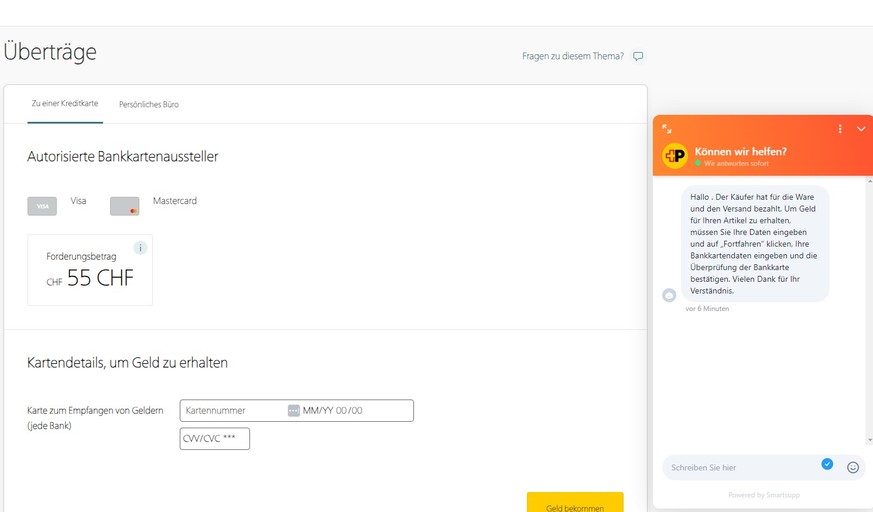The height and width of the screenshot is (512, 873).
Task: Focus the Schreiben Sie hier message field
Action: coord(740,467)
